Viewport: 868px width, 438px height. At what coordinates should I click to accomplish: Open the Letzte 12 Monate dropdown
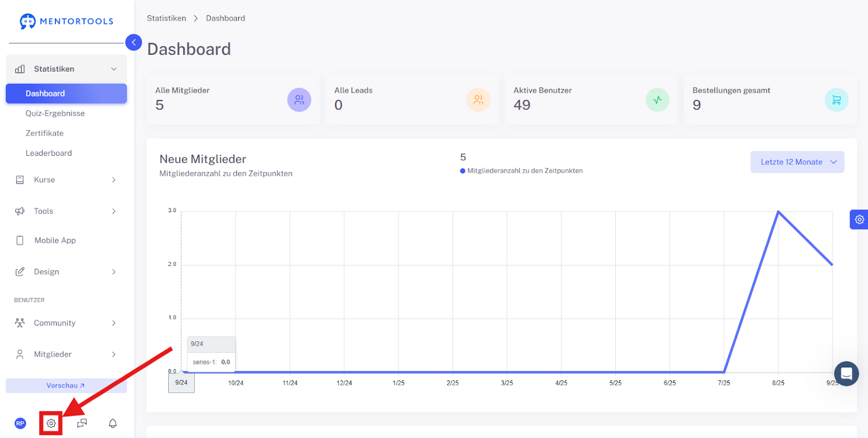click(x=797, y=162)
